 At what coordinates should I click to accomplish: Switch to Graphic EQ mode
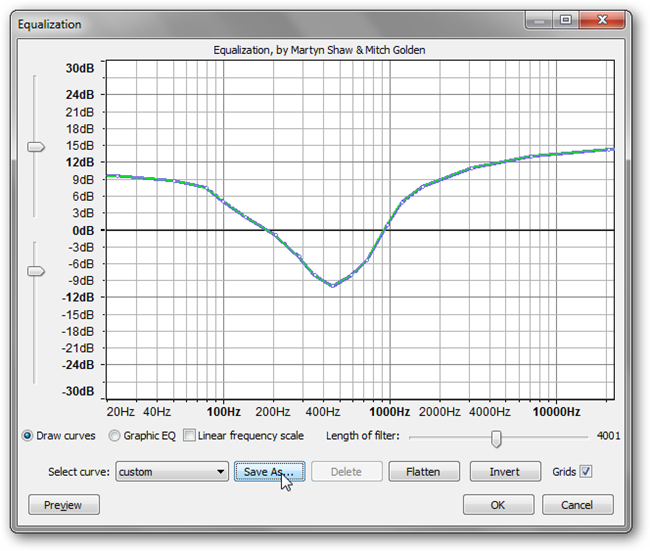pyautogui.click(x=114, y=436)
